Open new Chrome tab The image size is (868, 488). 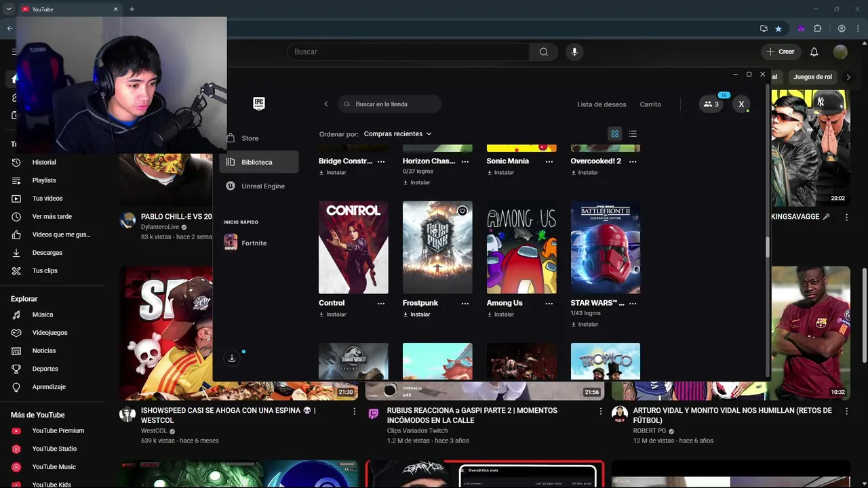click(x=132, y=9)
